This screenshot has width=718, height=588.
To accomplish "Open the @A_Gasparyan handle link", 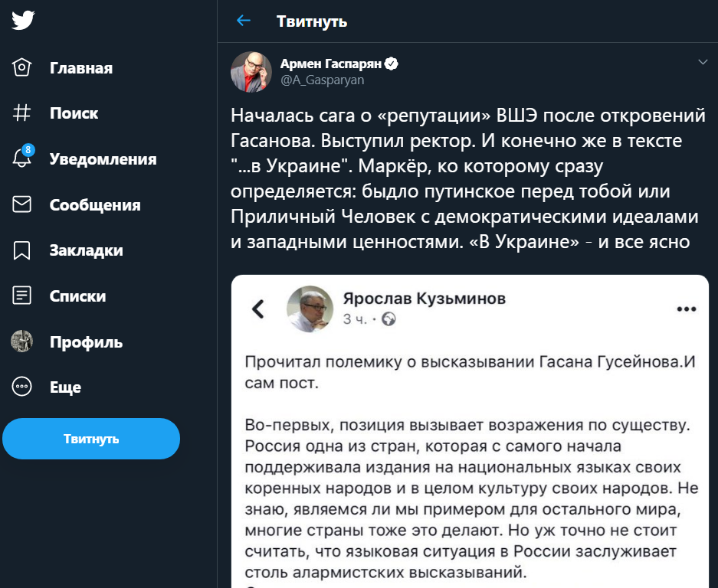I will click(x=322, y=80).
